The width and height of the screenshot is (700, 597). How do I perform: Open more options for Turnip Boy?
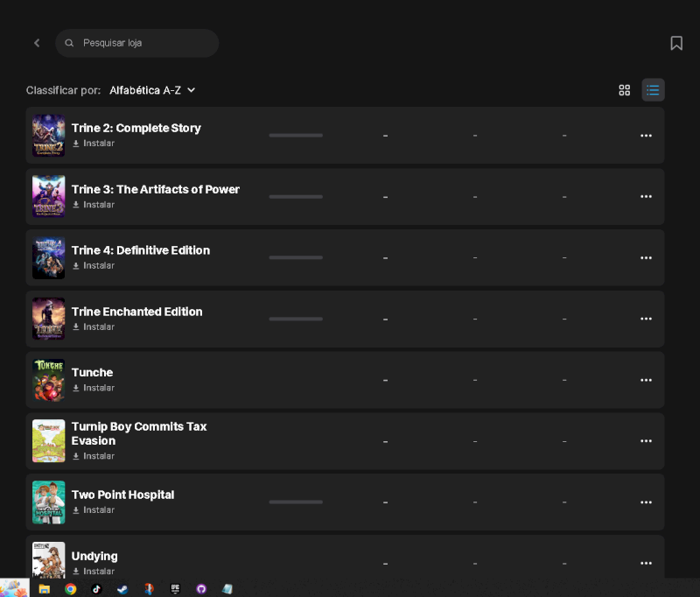pos(646,440)
